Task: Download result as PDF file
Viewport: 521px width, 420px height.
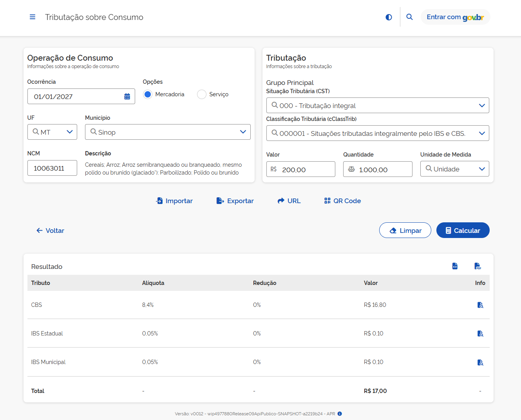Action: [x=478, y=266]
